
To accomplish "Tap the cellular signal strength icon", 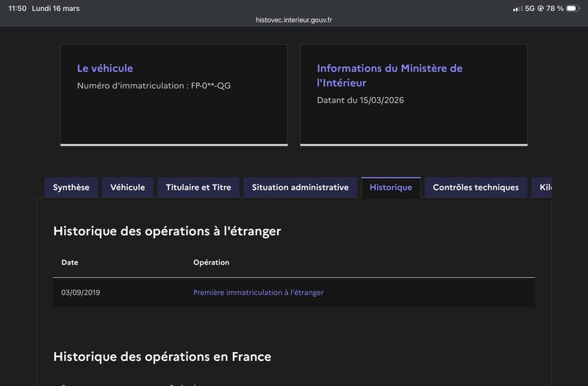I will click(x=517, y=9).
